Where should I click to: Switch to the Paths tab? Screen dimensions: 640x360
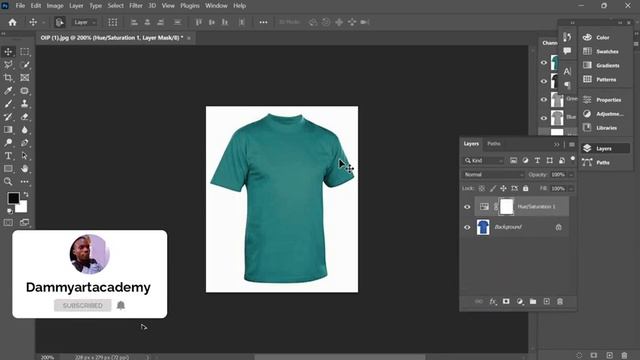click(493, 144)
